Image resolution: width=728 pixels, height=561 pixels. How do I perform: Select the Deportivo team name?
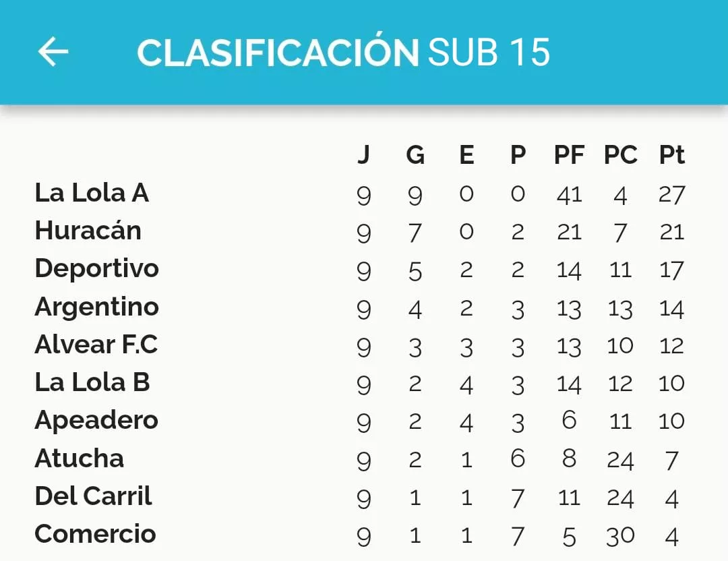[x=97, y=268]
